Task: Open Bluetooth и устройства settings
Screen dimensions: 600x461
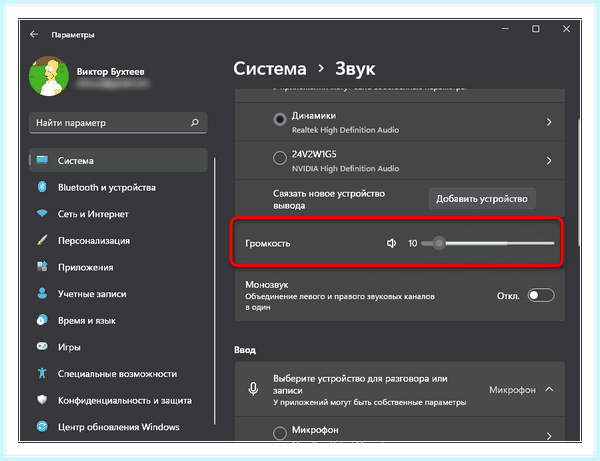Action: (118, 187)
